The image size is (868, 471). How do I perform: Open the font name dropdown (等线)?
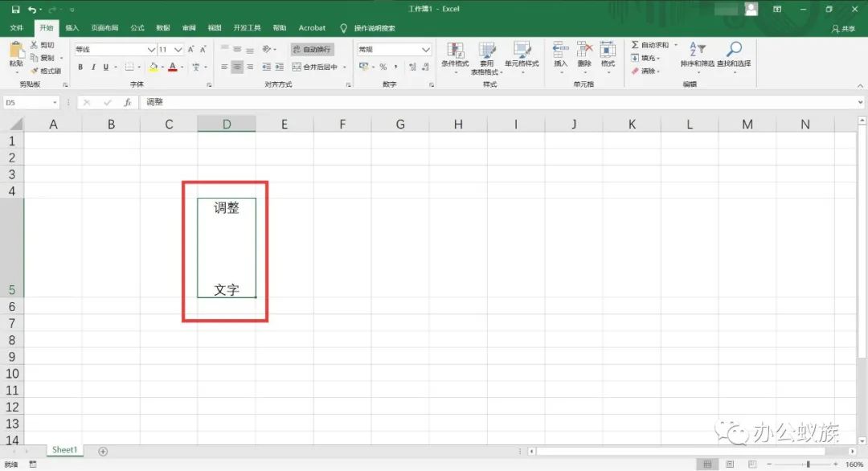pos(151,49)
